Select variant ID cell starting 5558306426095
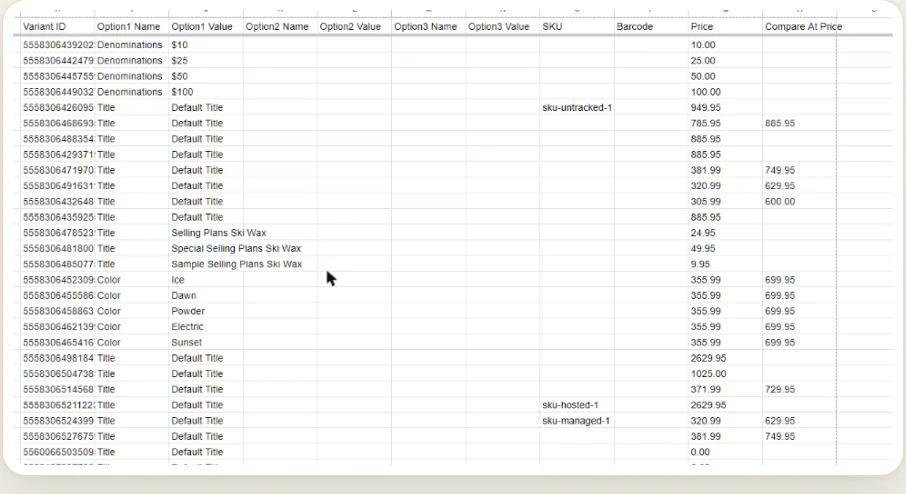This screenshot has width=906, height=494. [x=57, y=107]
